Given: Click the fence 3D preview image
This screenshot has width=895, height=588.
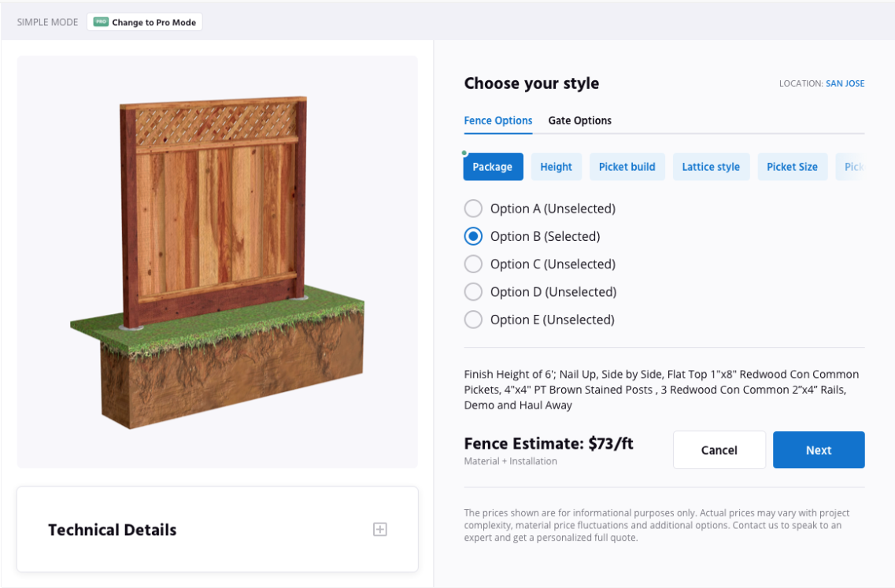Looking at the screenshot, I should 217,260.
